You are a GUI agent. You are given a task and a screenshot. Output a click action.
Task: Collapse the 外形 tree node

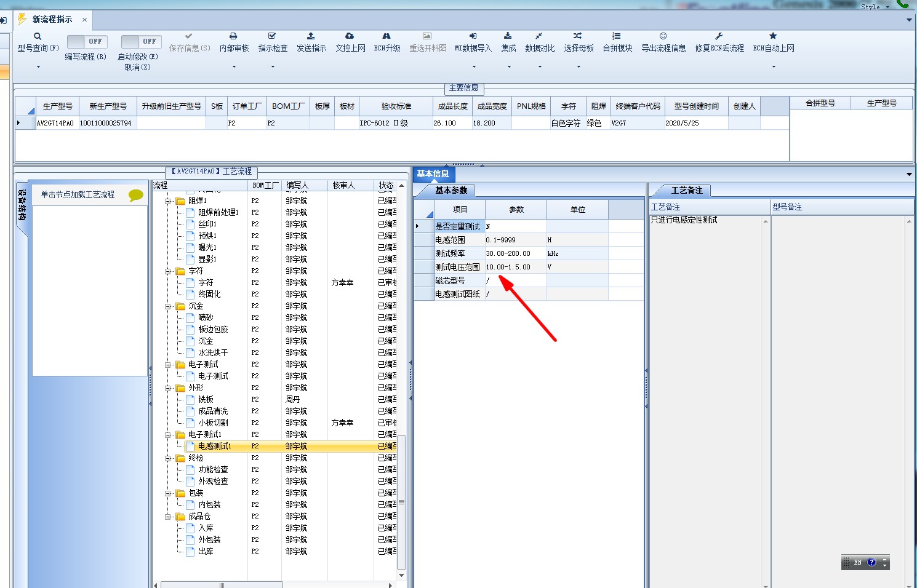click(168, 388)
